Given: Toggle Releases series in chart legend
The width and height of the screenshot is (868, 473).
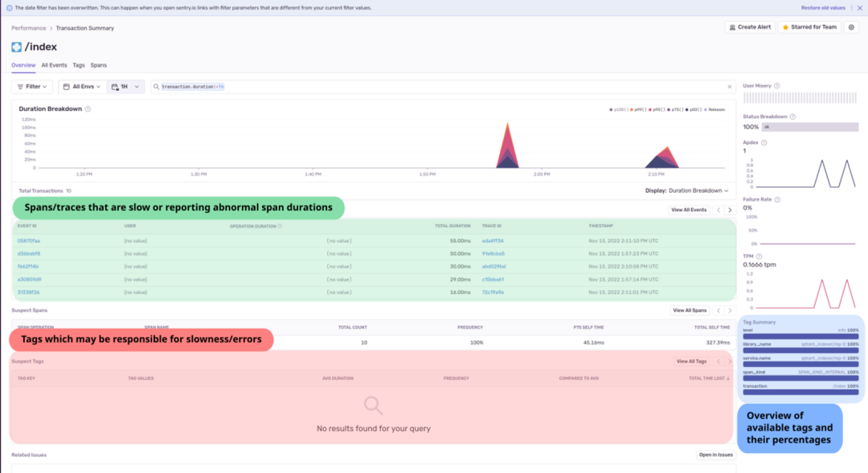Looking at the screenshot, I should click(714, 109).
